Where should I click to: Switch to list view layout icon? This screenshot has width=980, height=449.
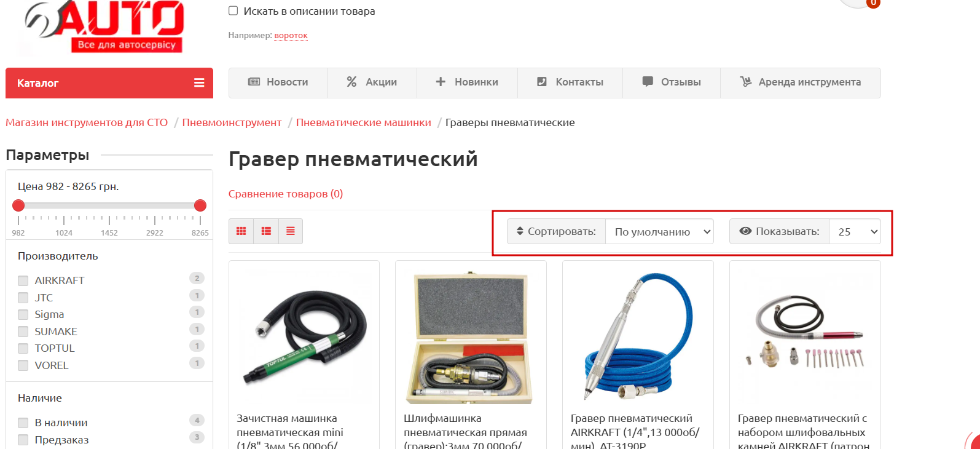pos(266,231)
